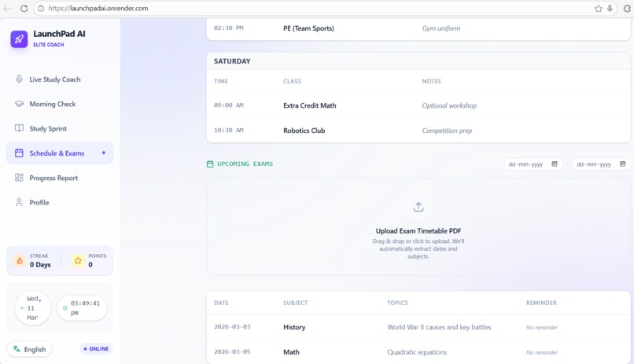This screenshot has width=634, height=364.
Task: Open the start date calendar picker icon
Action: (555, 164)
